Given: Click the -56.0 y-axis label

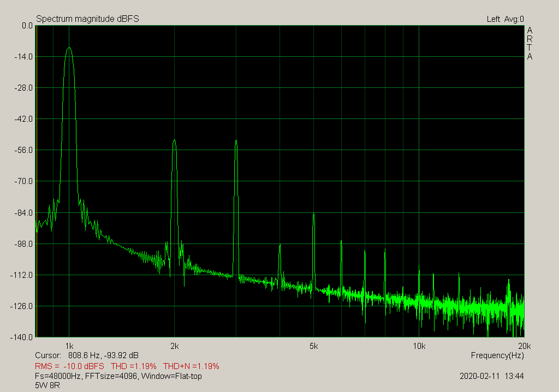Looking at the screenshot, I should 23,150.
